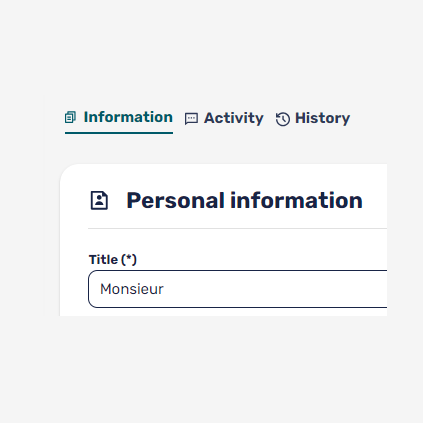Click the word Activity in the tab bar
Screen dimensions: 423x423
pos(234,118)
